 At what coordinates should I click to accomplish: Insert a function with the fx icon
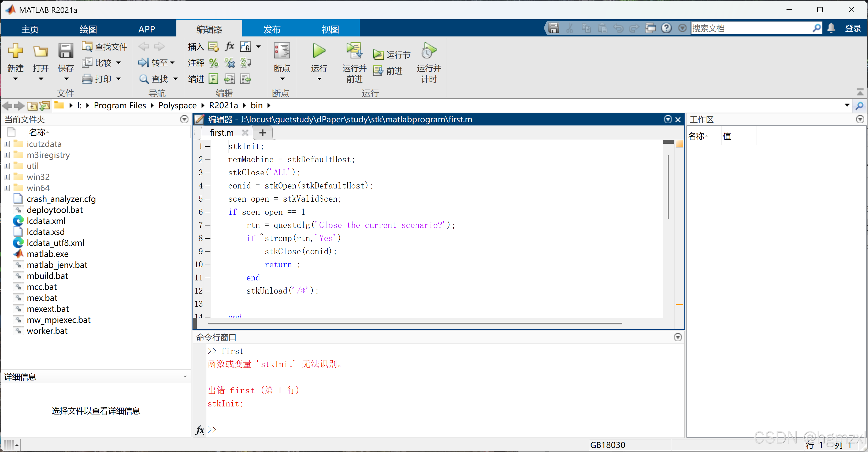tap(230, 46)
